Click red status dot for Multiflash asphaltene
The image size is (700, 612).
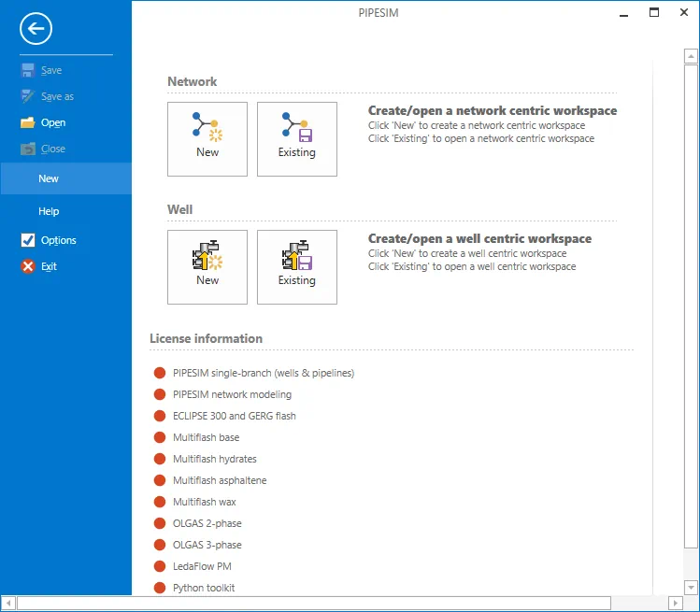160,480
